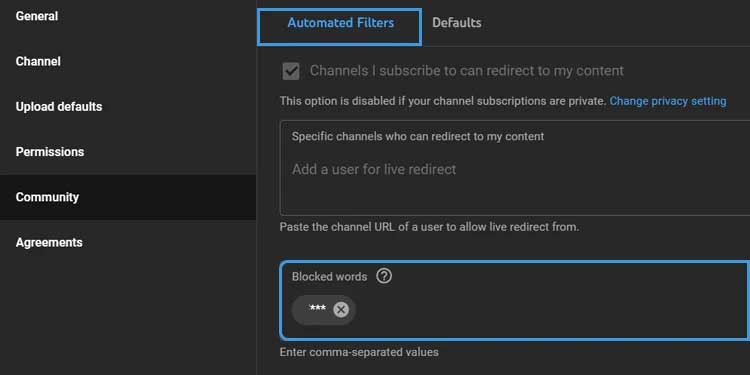Toggle the subscribed channels redirect checkbox

click(x=291, y=72)
